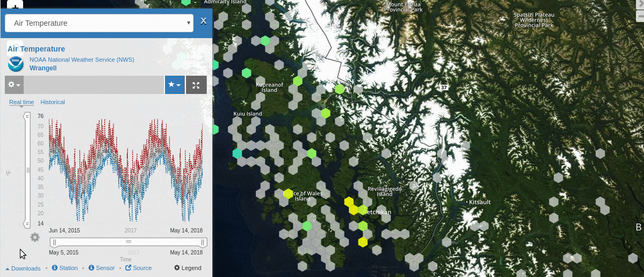Select the Real time tab
644x277 pixels.
[22, 102]
